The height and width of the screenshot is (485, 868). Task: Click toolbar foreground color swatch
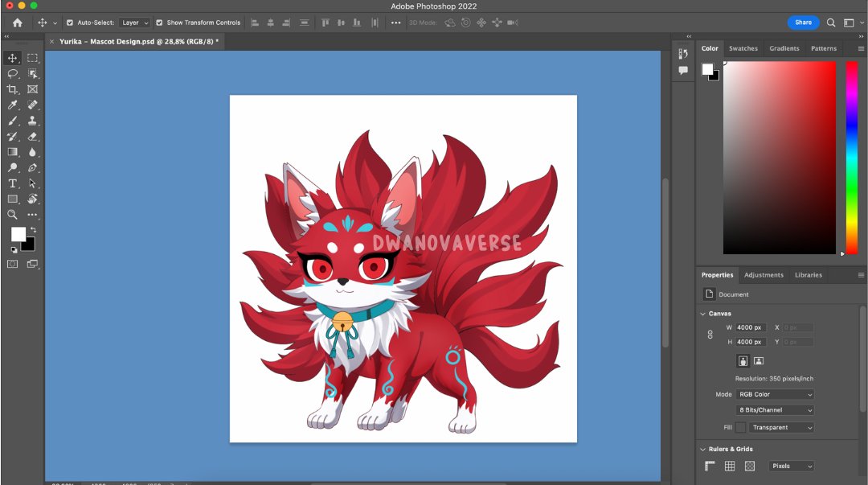pos(18,235)
